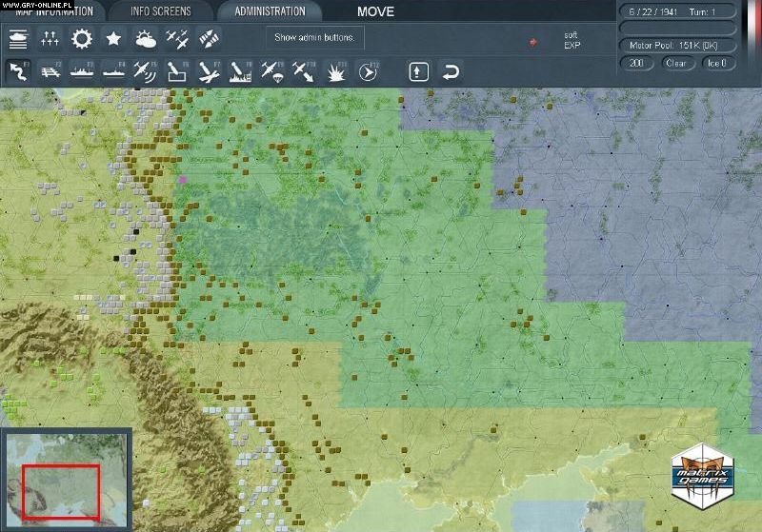Open the rockets icon in the top toolbar
This screenshot has height=532, width=762.
coord(209,39)
